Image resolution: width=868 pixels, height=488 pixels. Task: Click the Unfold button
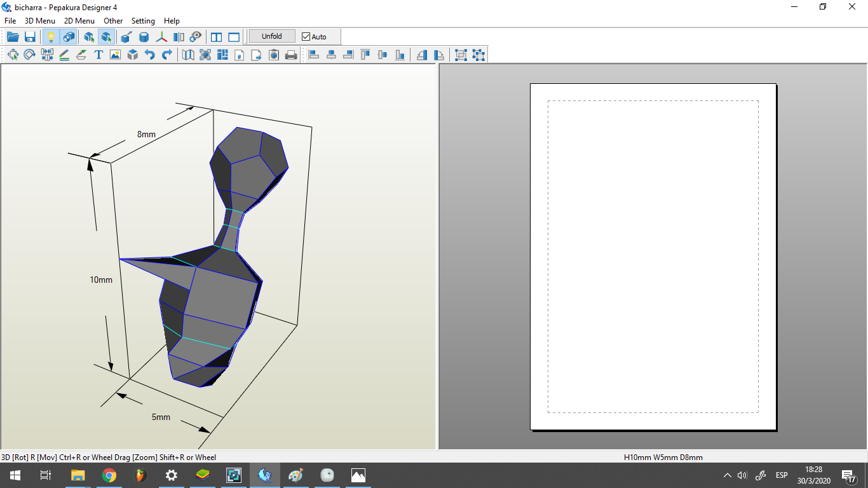[272, 36]
